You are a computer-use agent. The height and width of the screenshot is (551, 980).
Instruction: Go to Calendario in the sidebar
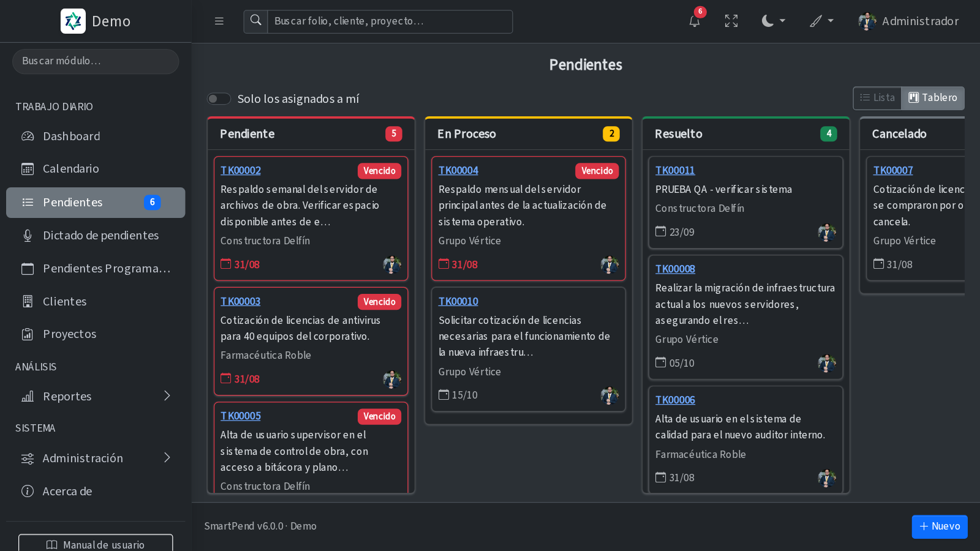click(x=96, y=169)
